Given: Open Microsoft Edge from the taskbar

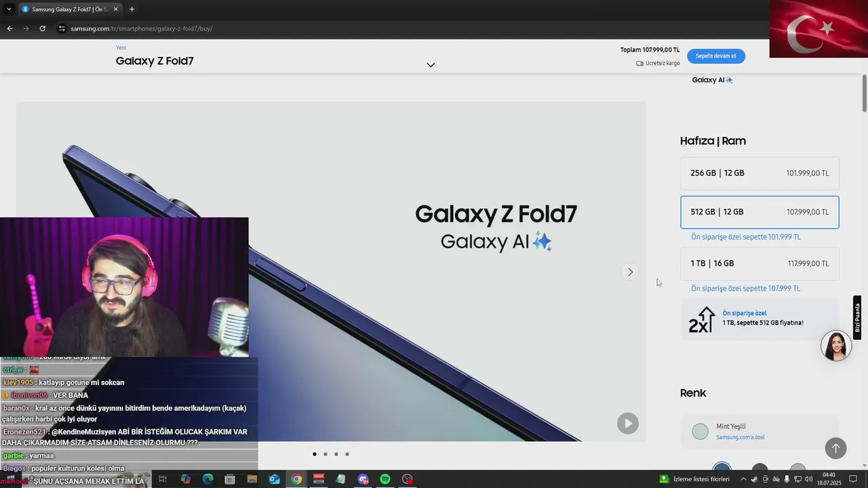Looking at the screenshot, I should [208, 479].
